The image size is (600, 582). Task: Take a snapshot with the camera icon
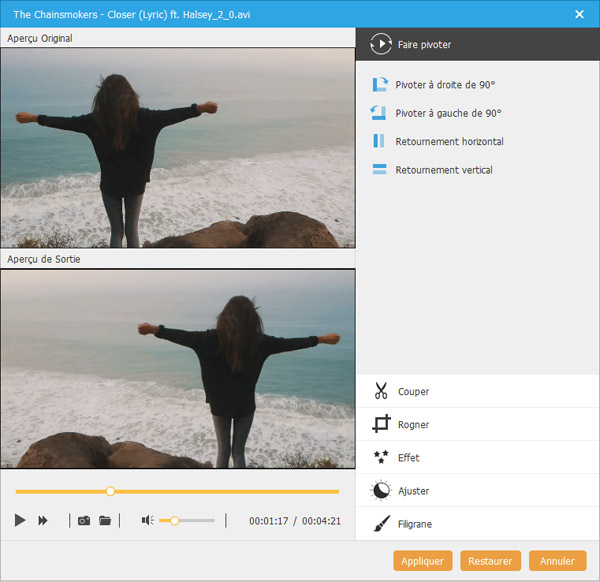click(84, 520)
